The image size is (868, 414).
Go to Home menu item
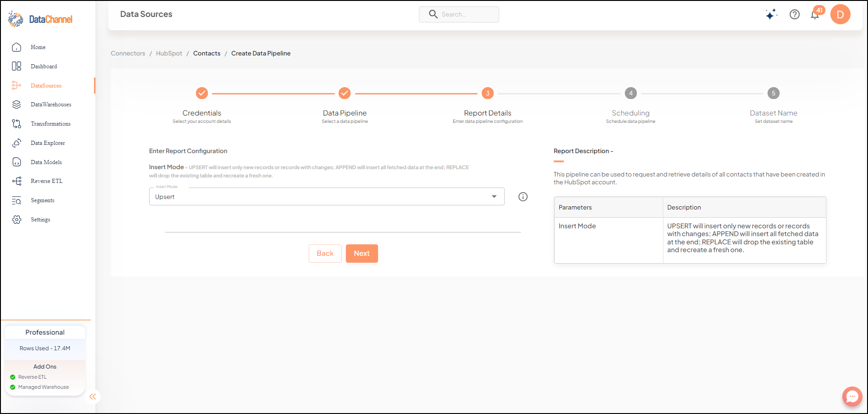pos(38,47)
